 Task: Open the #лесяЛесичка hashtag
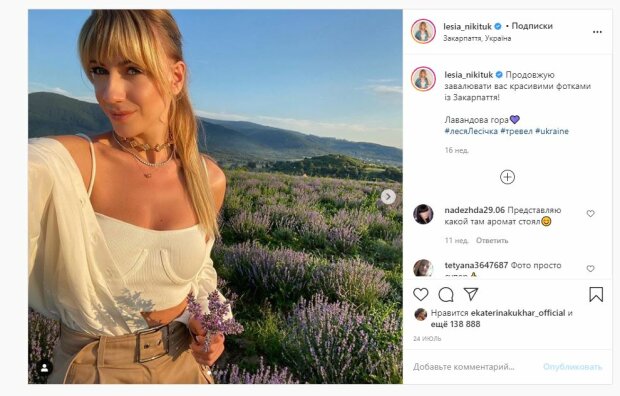click(471, 131)
